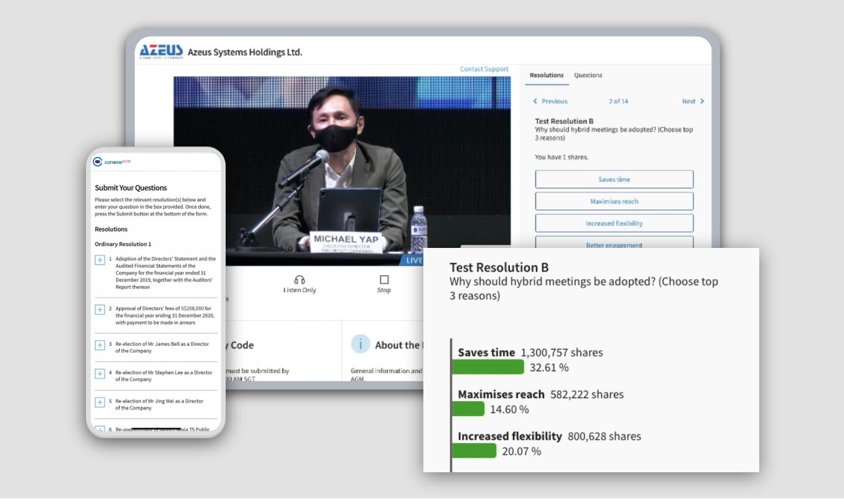The height and width of the screenshot is (504, 844).
Task: Click the Azeus logo in the header
Action: (161, 50)
